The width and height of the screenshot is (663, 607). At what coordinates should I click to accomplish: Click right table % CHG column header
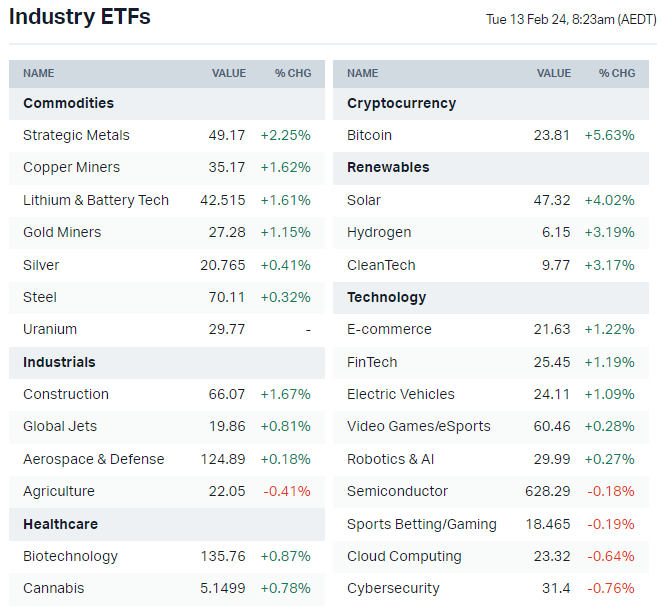617,73
